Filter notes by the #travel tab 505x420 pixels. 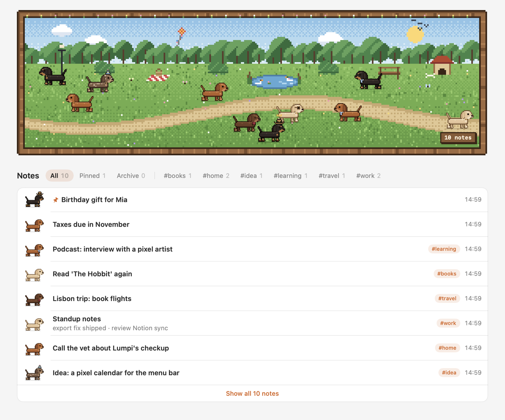(x=332, y=176)
